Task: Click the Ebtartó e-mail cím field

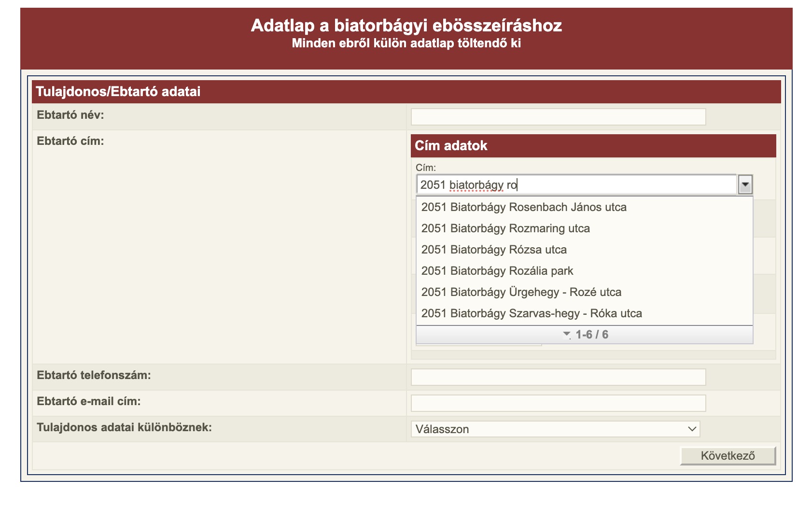Action: tap(558, 403)
